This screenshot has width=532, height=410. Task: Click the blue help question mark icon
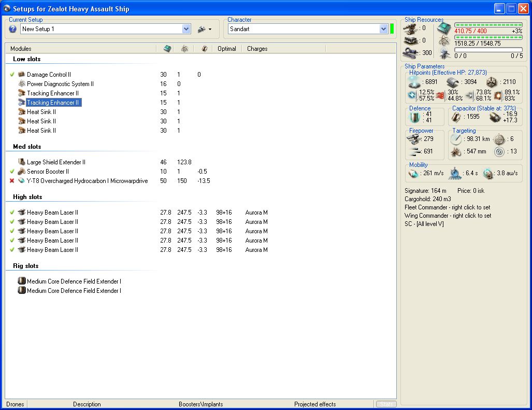pos(12,29)
